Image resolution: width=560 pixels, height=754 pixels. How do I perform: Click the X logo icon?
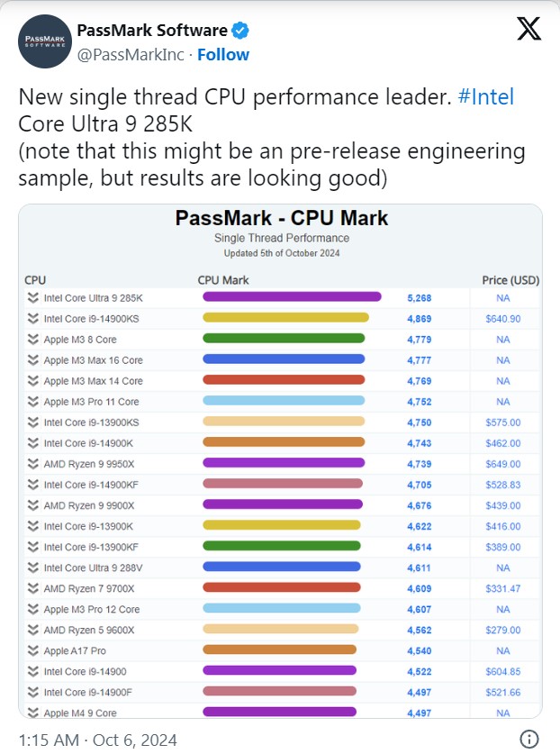click(x=529, y=29)
